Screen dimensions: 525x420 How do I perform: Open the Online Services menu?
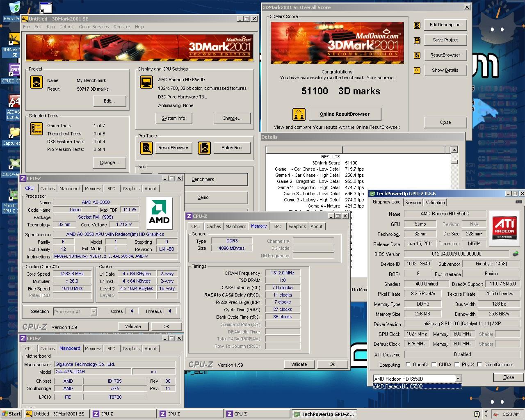tap(94, 27)
